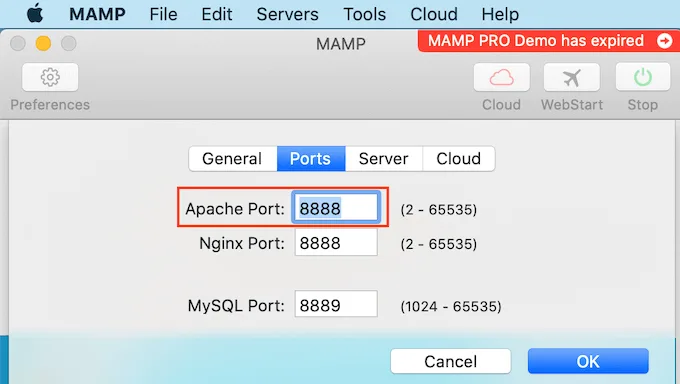
Task: Stop servers with power icon
Action: click(643, 77)
